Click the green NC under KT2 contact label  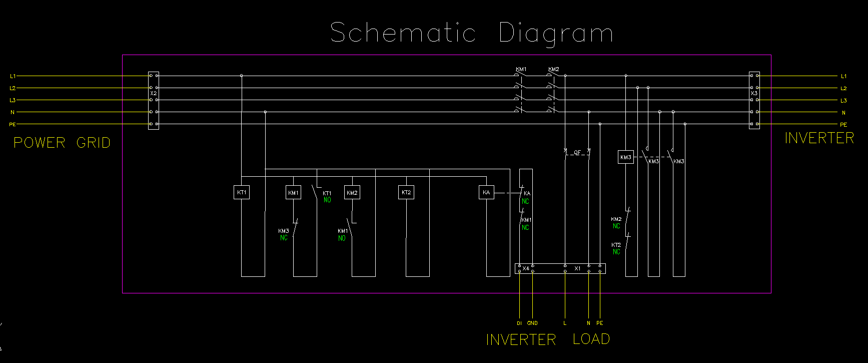616,252
